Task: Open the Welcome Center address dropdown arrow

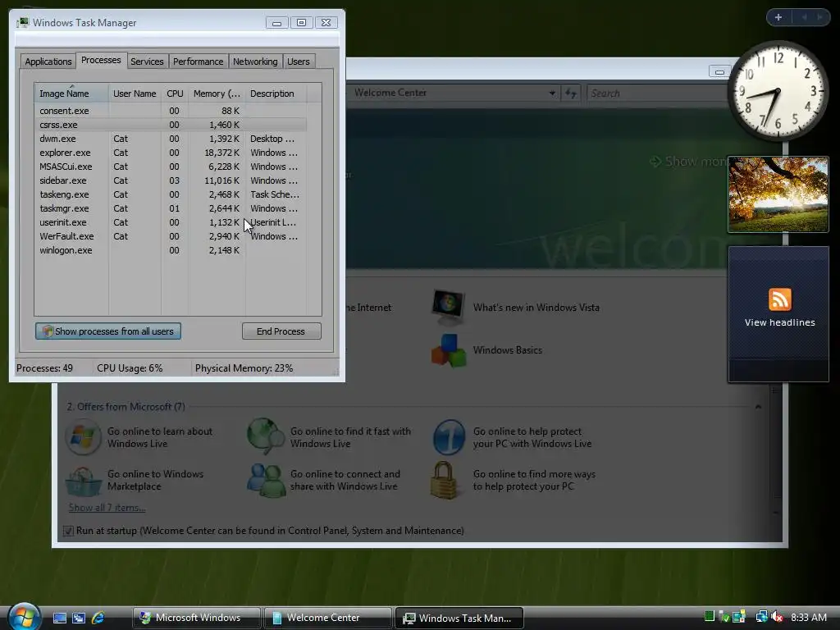Action: [552, 94]
